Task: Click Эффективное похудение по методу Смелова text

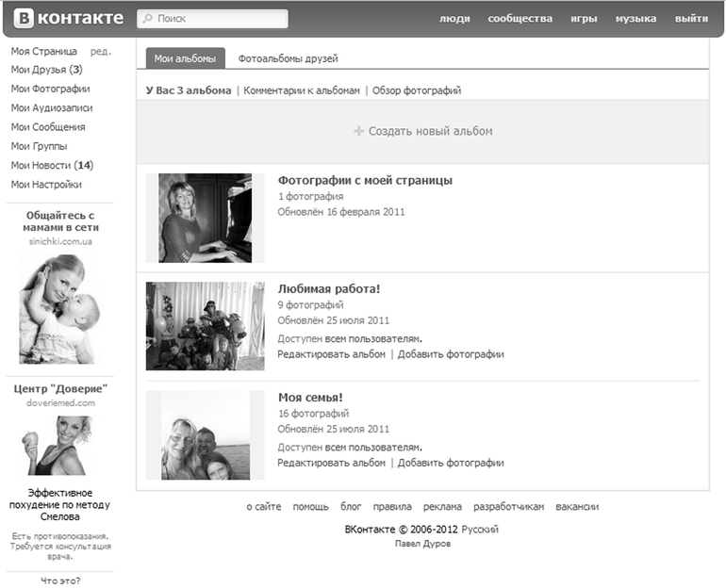Action: [x=59, y=505]
